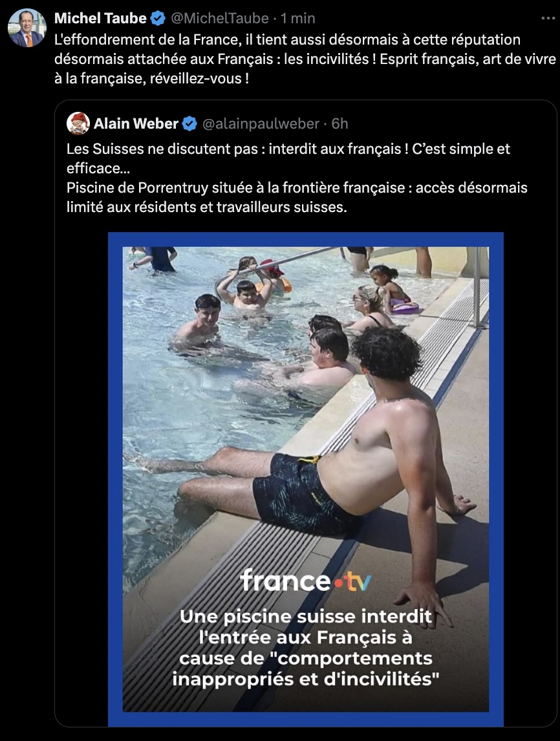Screen dimensions: 560x741
Task: Click Michel Taube's tweet text about incivilités
Action: pyautogui.click(x=305, y=59)
